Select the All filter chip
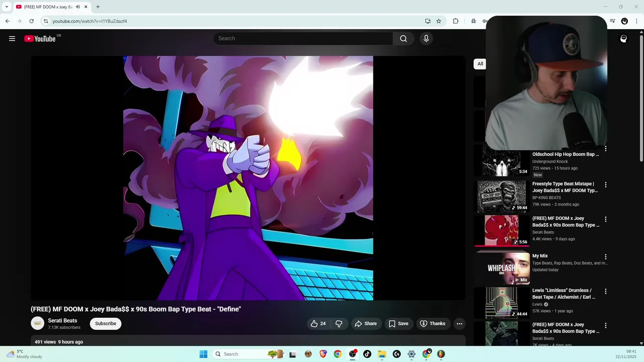 click(x=480, y=64)
